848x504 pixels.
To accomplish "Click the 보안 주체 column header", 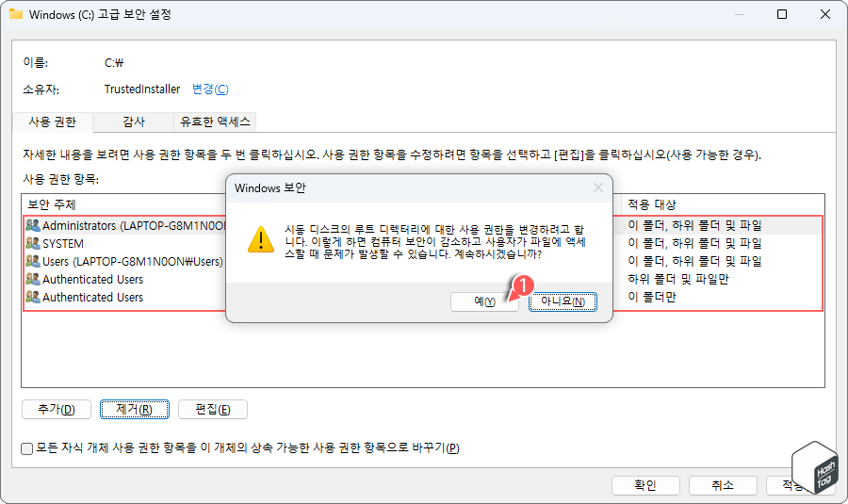I will point(52,205).
